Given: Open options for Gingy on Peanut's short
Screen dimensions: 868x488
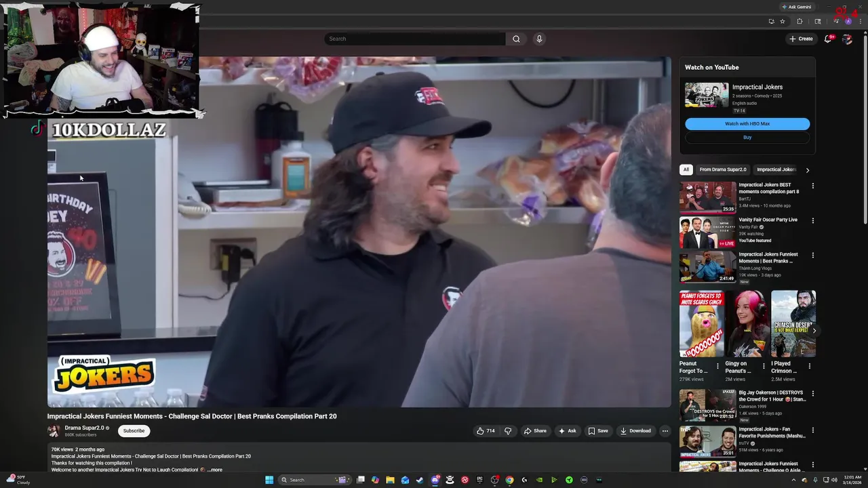Looking at the screenshot, I should click(764, 366).
